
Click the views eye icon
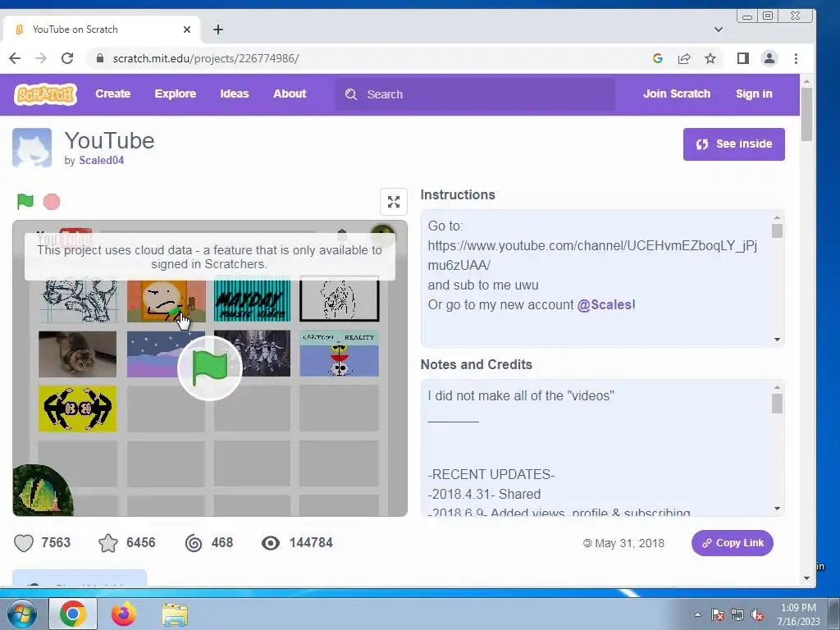pos(271,543)
